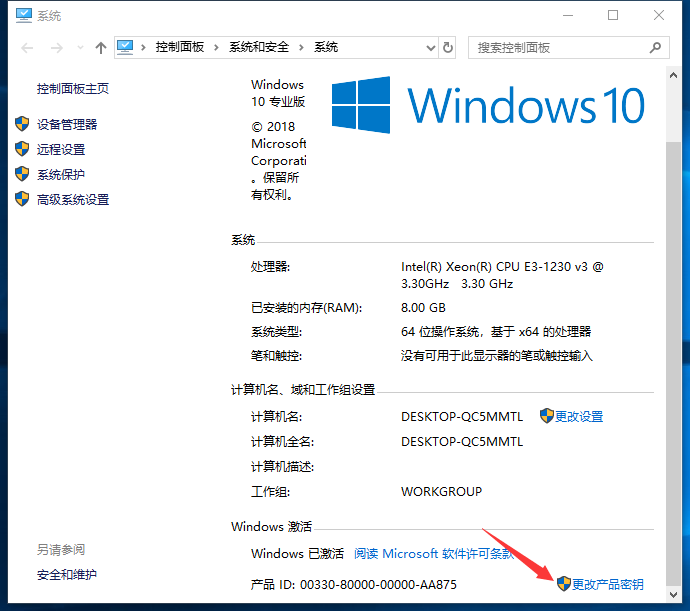
Task: Click the search magnifier icon
Action: pyautogui.click(x=655, y=47)
